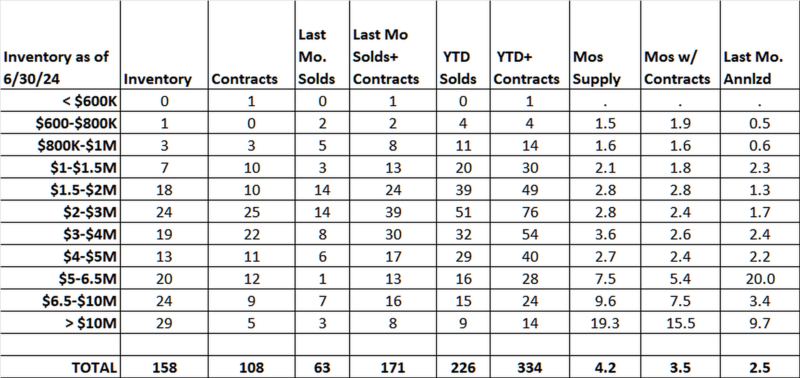
Task: Select the > $10M row label
Action: point(89,322)
